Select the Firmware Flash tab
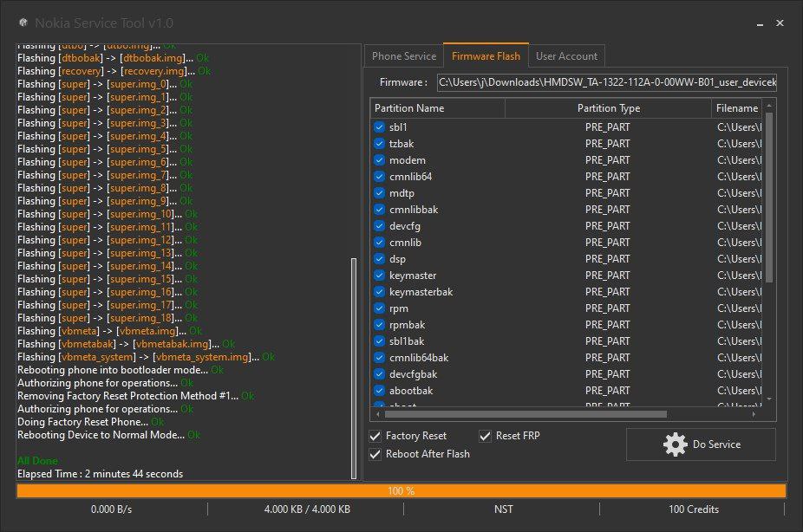The width and height of the screenshot is (803, 532). [486, 55]
